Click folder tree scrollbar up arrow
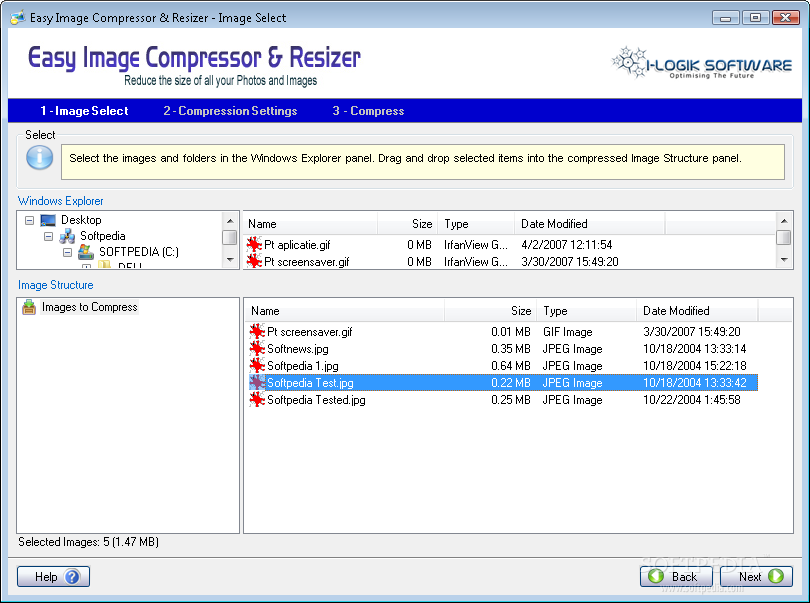This screenshot has height=603, width=810. (230, 221)
